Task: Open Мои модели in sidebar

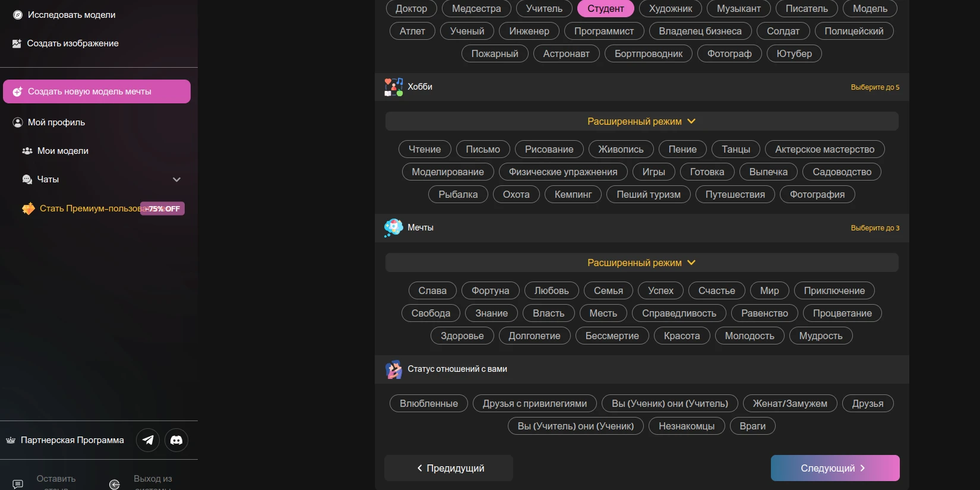Action: 62,151
